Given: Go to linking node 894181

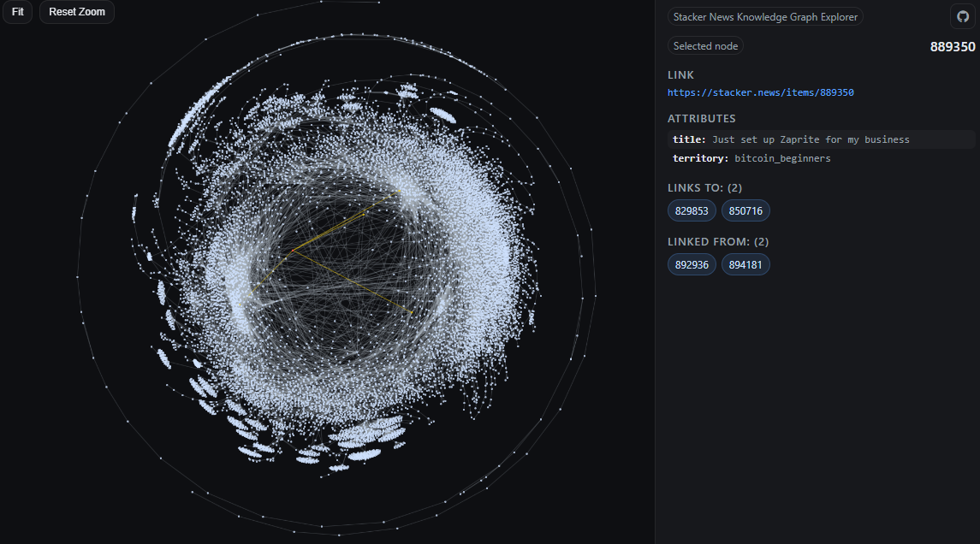Looking at the screenshot, I should (x=745, y=265).
